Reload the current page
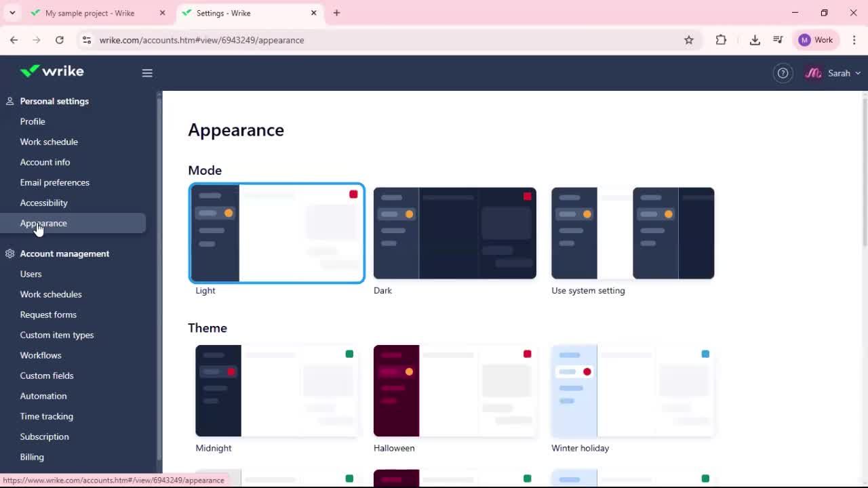Image resolution: width=868 pixels, height=488 pixels. (60, 40)
